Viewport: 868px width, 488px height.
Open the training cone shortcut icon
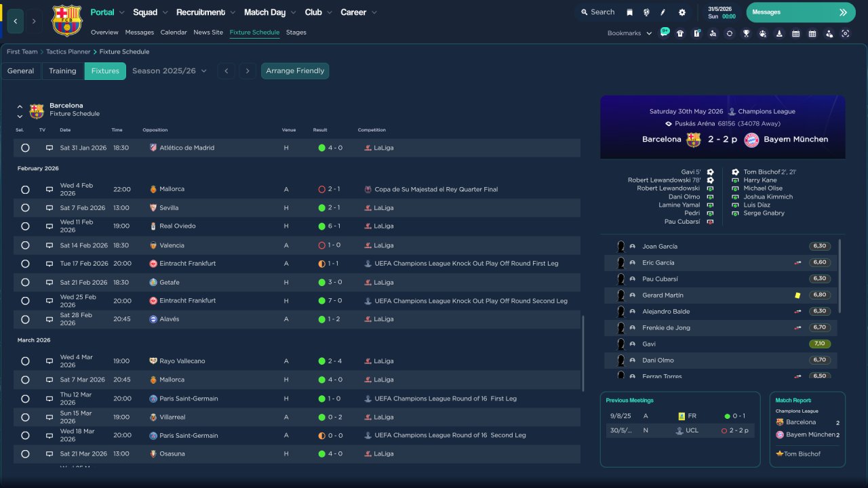(x=779, y=33)
